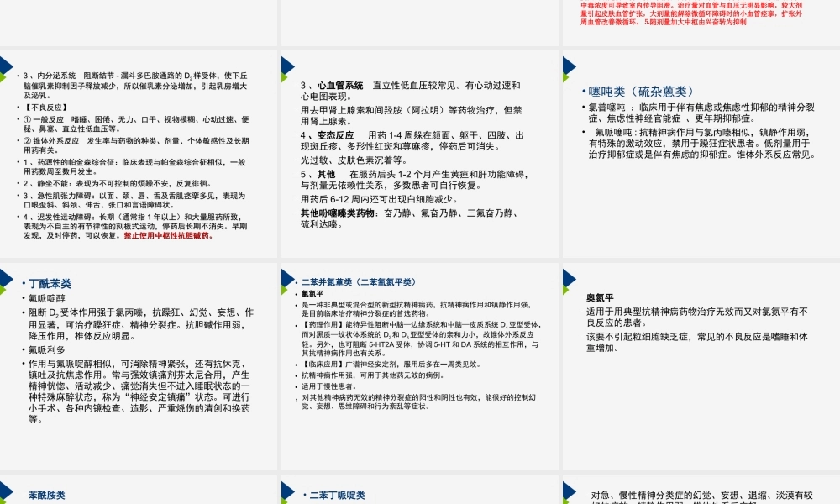Select the bullet marker before 氯普噻吨
The height and width of the screenshot is (504, 840).
click(x=582, y=106)
